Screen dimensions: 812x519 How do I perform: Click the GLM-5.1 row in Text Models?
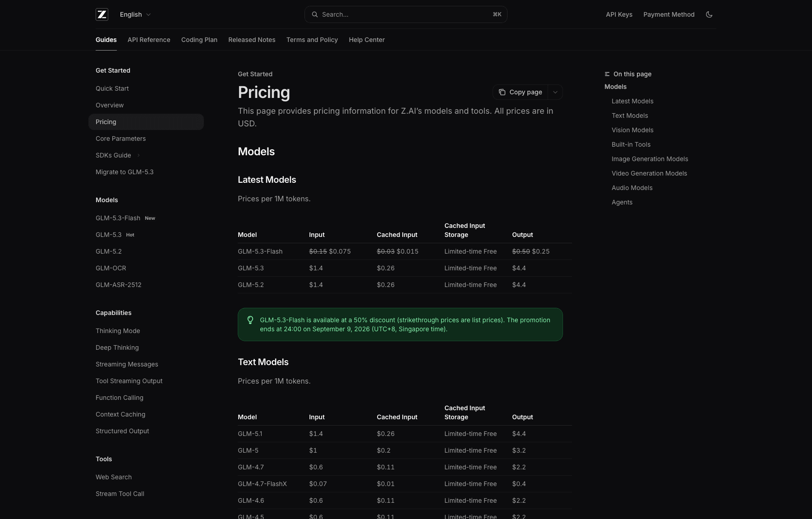pos(405,434)
